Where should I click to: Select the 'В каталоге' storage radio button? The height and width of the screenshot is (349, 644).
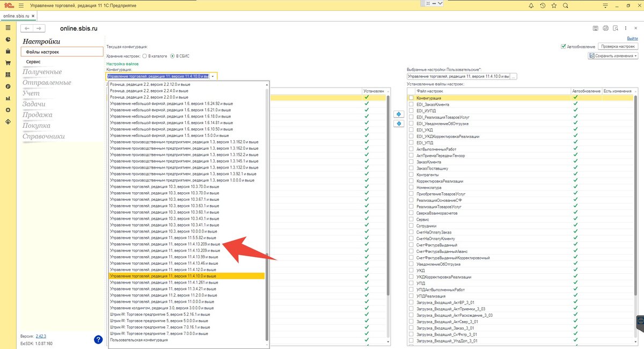point(144,56)
